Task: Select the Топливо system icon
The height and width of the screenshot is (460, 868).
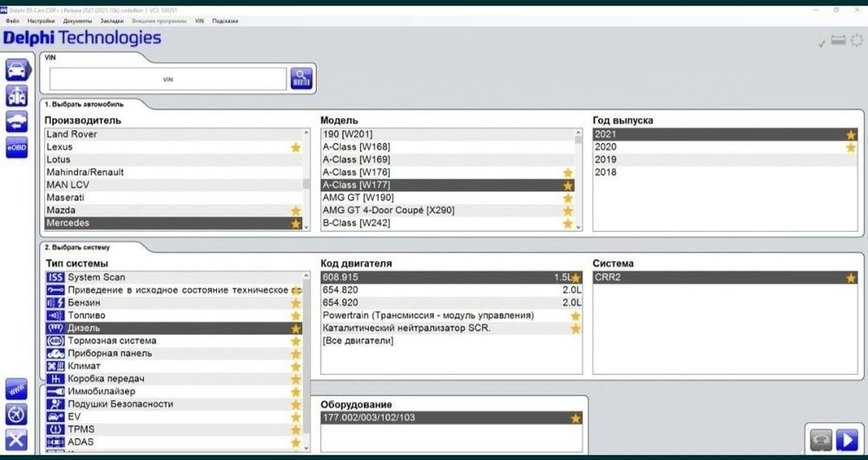Action: click(x=56, y=316)
